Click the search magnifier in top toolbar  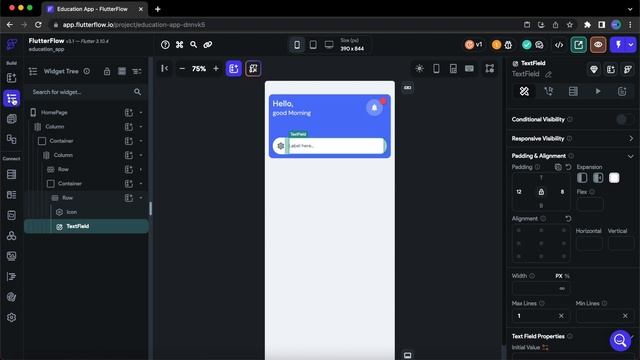193,44
